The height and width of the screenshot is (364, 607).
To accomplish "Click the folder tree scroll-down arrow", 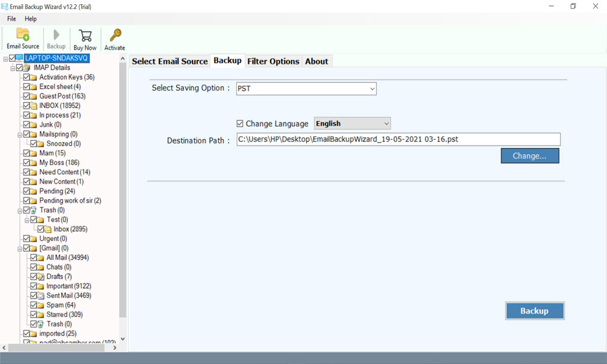I will pos(123,339).
